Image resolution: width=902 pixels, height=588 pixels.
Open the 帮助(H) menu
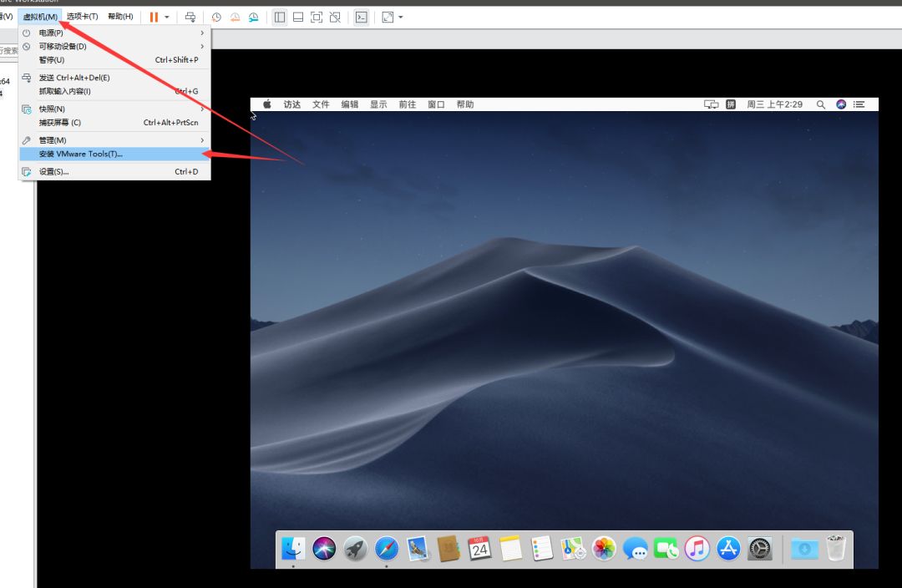121,16
